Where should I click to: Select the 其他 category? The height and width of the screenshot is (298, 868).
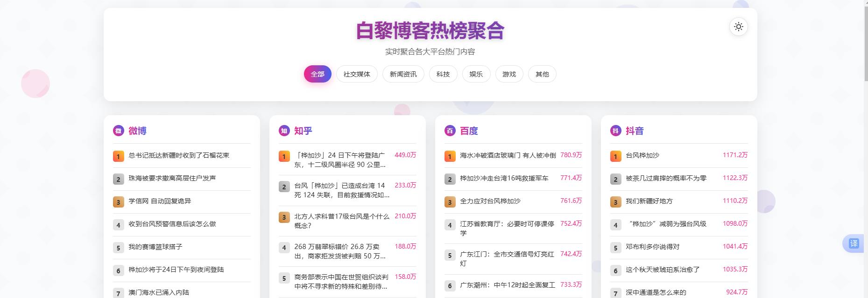pyautogui.click(x=542, y=74)
